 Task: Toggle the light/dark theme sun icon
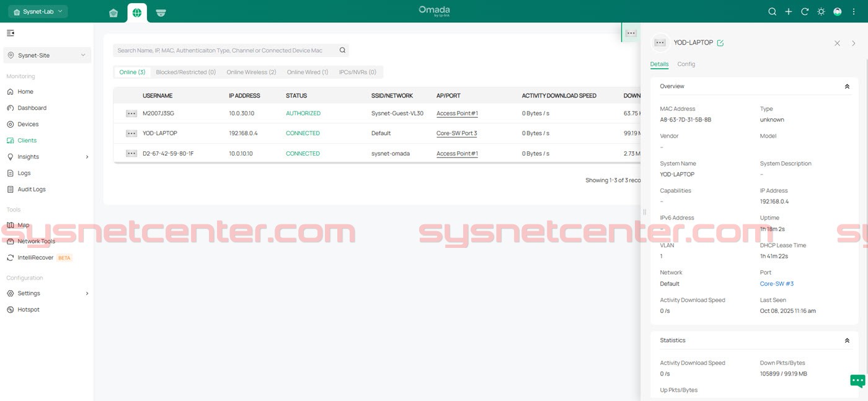[x=821, y=12]
